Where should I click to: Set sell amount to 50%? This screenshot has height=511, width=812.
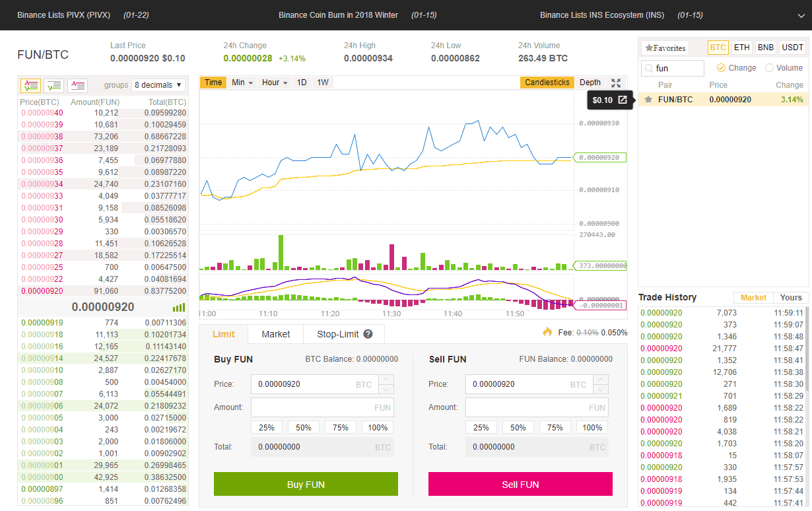pyautogui.click(x=518, y=428)
